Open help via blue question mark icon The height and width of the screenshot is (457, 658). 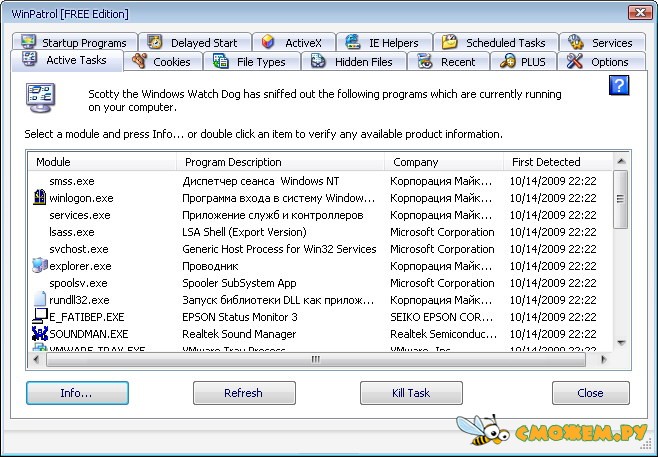point(619,85)
